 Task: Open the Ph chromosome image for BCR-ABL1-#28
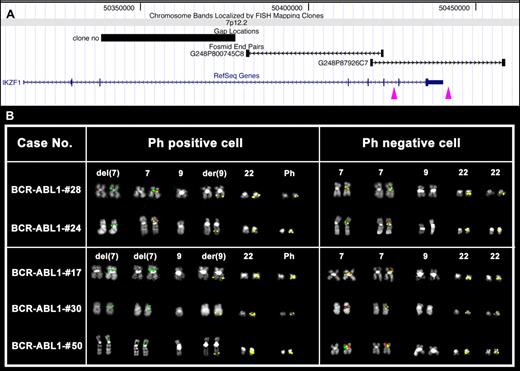point(291,196)
